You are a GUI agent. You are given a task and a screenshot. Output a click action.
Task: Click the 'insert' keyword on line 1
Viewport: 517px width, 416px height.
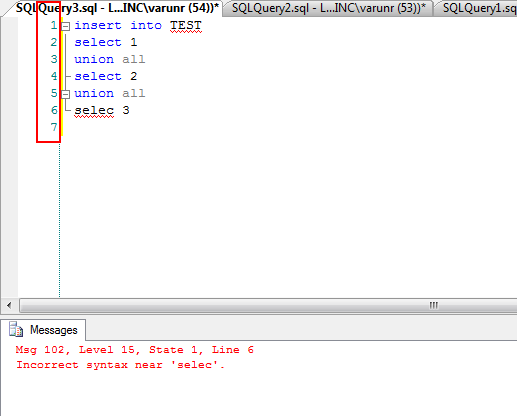click(x=98, y=25)
